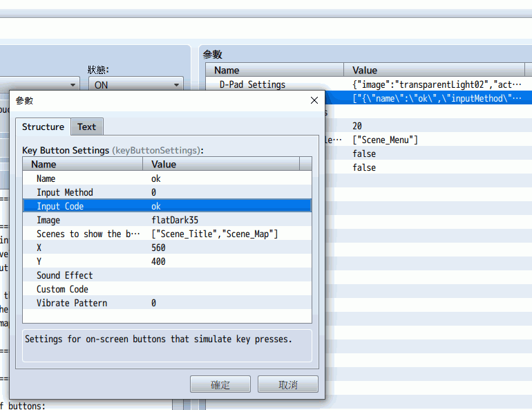Select the Scene_Menu parameter value row
Screen dimensions: 532x410
pyautogui.click(x=428, y=140)
